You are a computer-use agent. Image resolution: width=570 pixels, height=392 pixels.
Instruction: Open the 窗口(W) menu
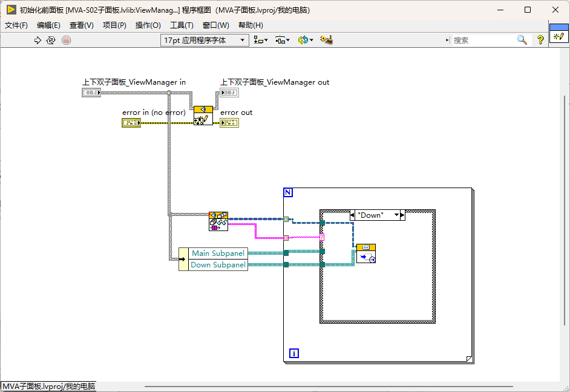click(x=216, y=25)
